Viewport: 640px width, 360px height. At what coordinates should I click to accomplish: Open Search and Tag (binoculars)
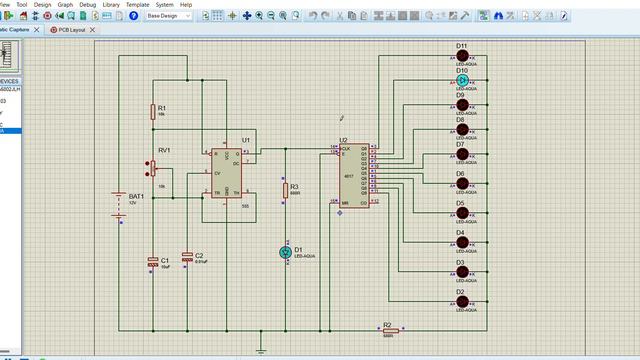498,16
